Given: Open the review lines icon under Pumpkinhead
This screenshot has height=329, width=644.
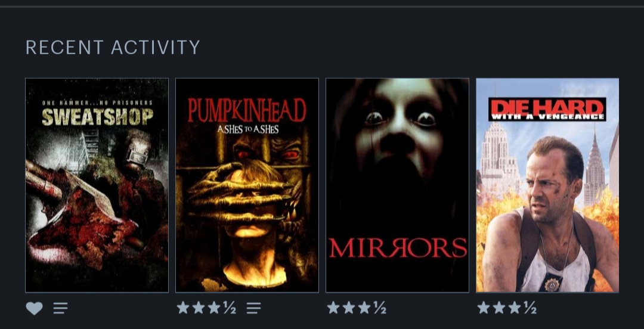Looking at the screenshot, I should (253, 308).
